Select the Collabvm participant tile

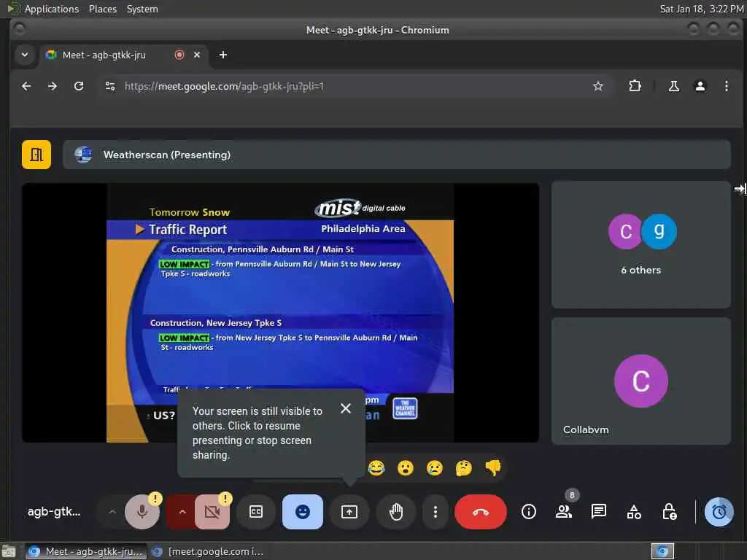(x=640, y=381)
